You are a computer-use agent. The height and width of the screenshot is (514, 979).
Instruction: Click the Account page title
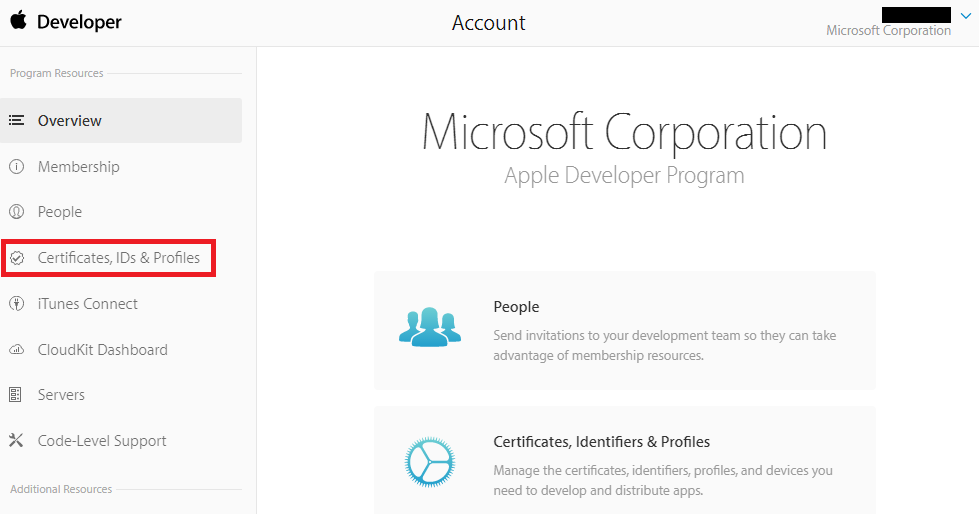pos(489,23)
